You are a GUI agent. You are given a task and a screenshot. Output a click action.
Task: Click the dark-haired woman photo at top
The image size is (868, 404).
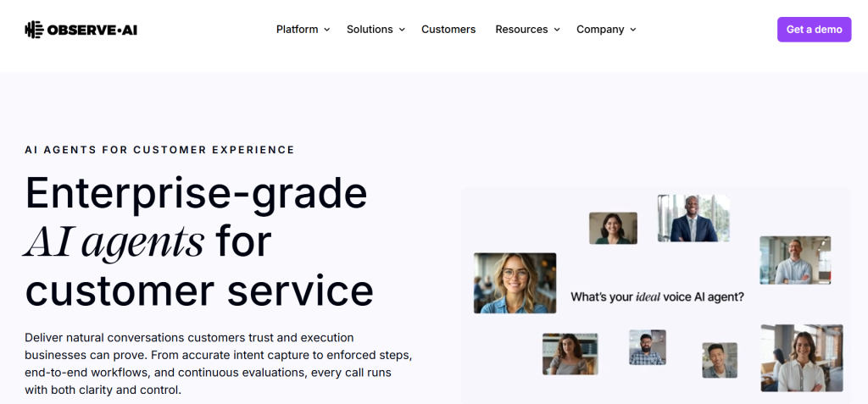tap(613, 228)
